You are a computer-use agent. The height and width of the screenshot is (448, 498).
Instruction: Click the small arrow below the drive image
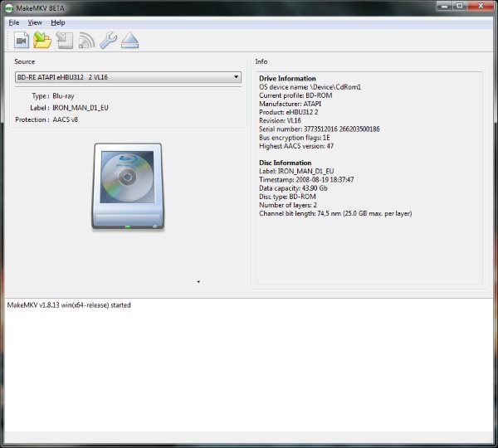coord(198,281)
